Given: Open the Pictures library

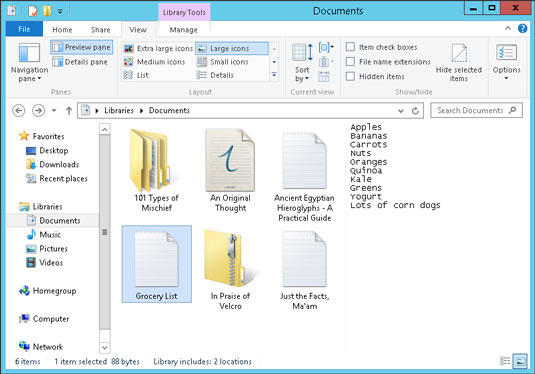Looking at the screenshot, I should 47,248.
